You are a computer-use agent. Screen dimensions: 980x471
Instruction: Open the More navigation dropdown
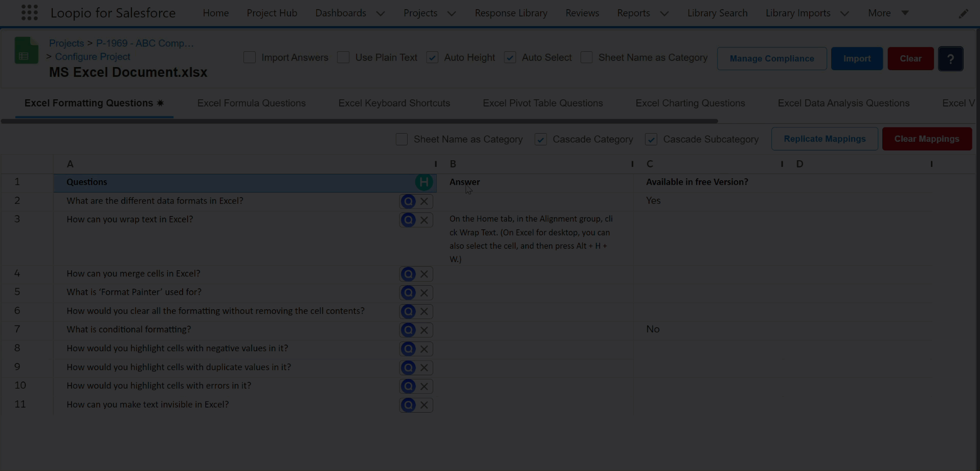pos(888,13)
